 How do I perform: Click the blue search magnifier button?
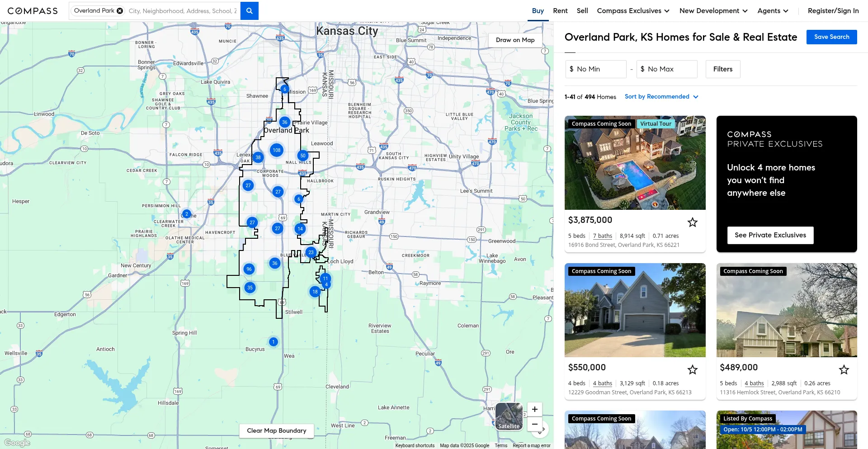tap(249, 11)
